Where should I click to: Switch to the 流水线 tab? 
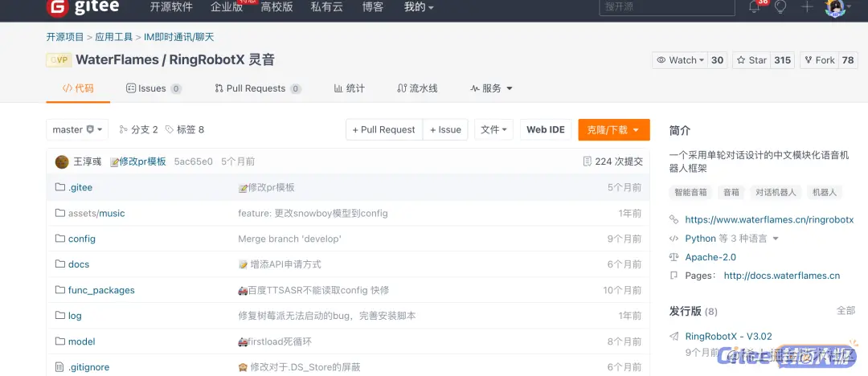(417, 88)
